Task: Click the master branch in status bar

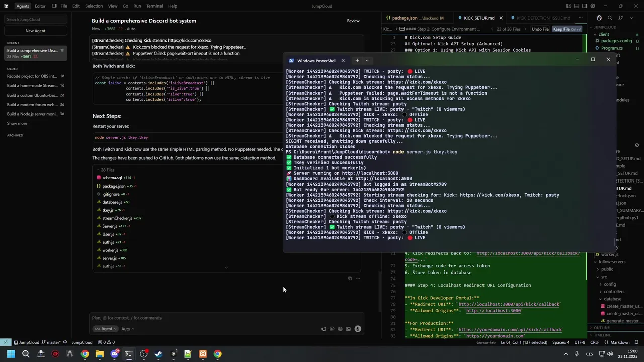Action: pyautogui.click(x=52, y=342)
